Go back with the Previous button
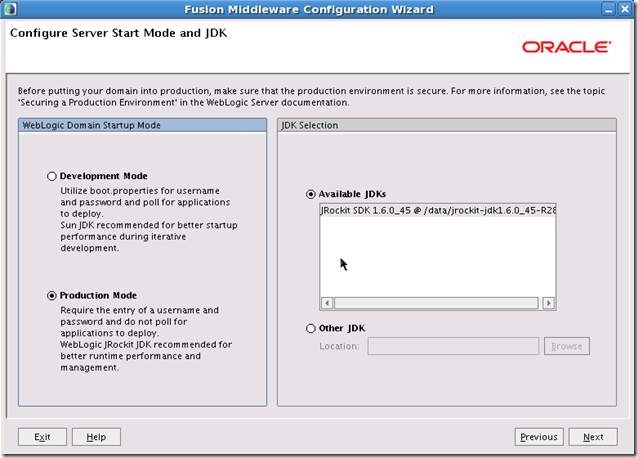638x458 pixels. pyautogui.click(x=539, y=437)
